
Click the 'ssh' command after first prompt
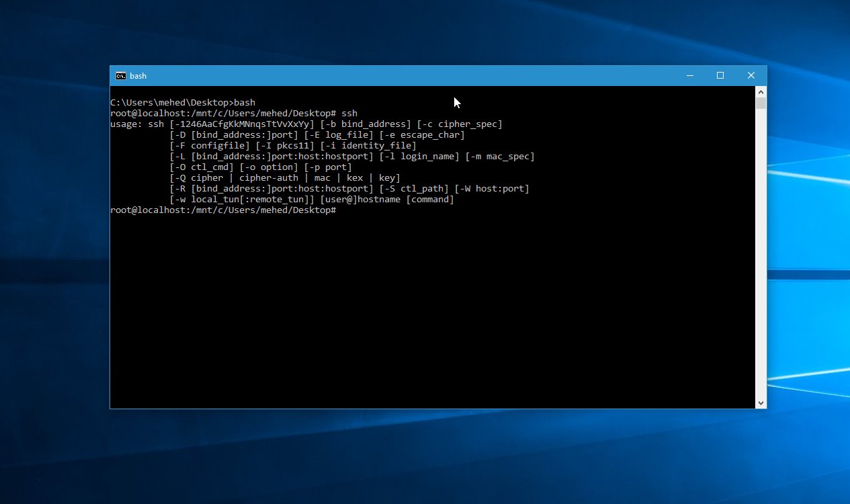click(349, 114)
